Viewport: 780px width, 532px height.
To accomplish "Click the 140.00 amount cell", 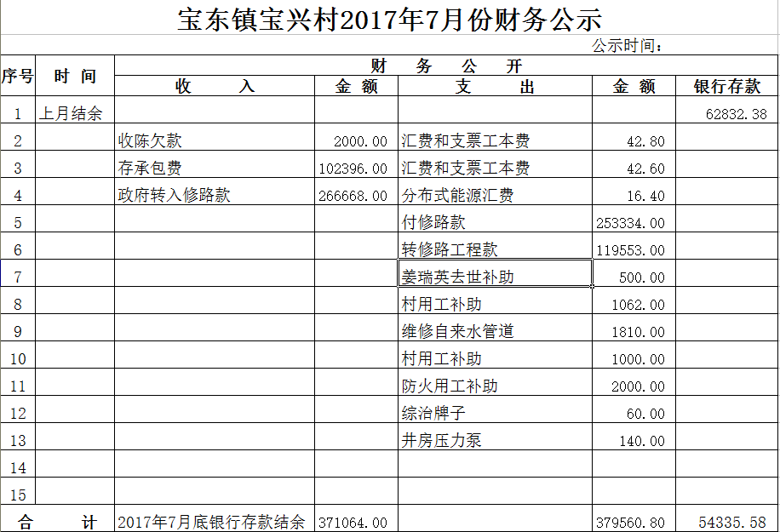I will pos(634,437).
